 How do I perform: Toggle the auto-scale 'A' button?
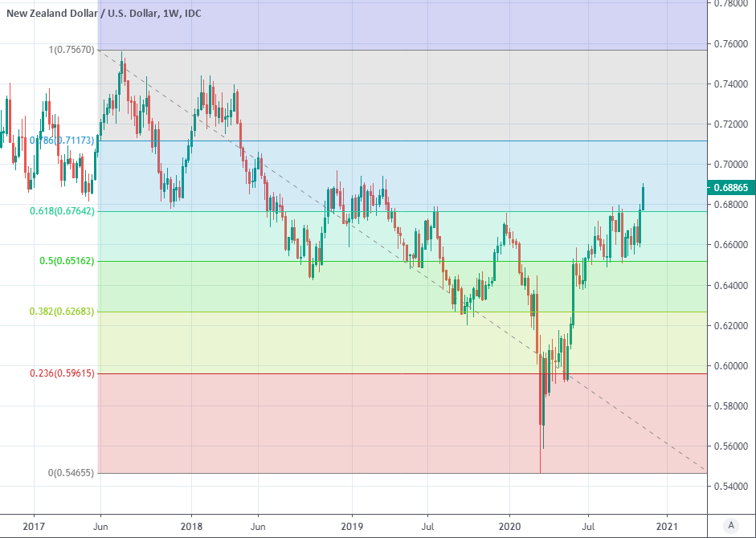(x=730, y=525)
